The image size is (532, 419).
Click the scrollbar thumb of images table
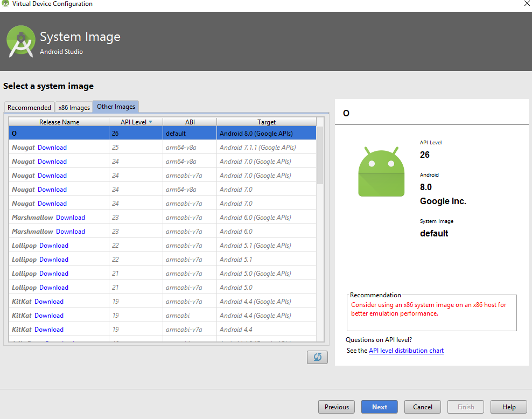pos(320,156)
